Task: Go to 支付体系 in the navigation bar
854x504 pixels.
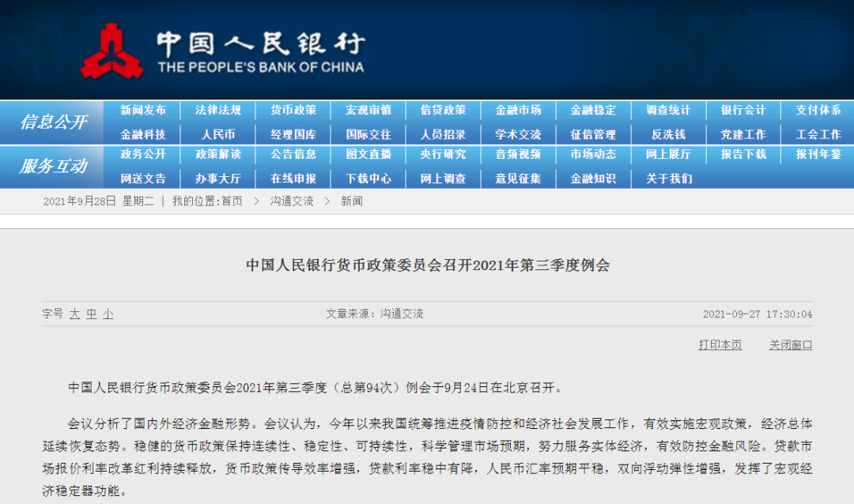Action: click(x=819, y=111)
